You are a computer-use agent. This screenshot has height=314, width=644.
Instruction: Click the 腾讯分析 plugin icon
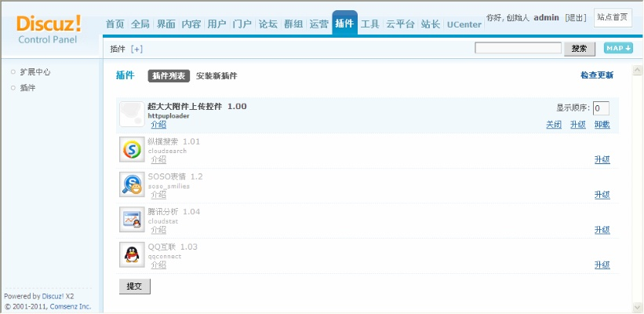[132, 220]
